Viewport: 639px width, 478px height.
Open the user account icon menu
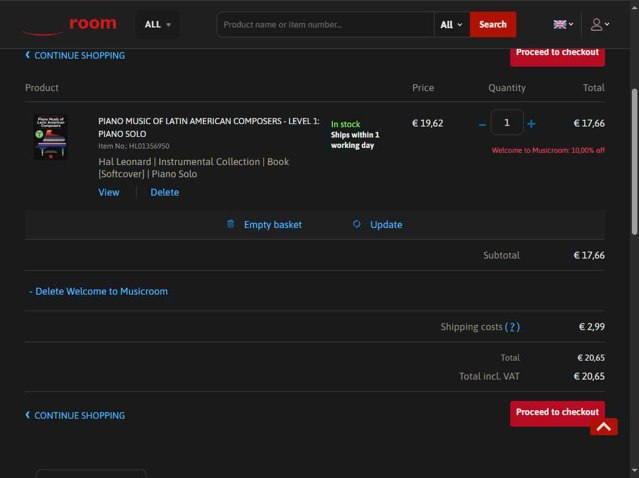click(x=600, y=24)
